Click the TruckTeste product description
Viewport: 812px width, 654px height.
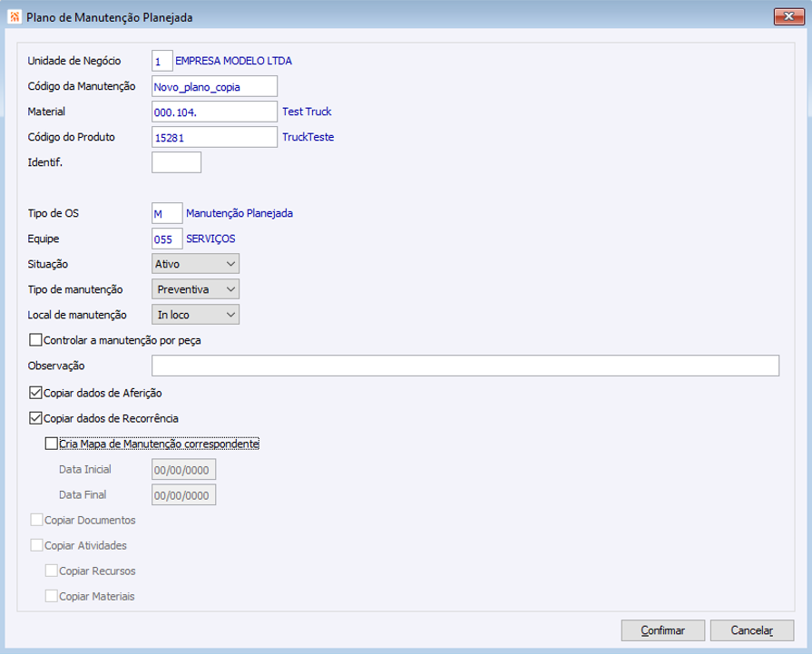pos(308,137)
